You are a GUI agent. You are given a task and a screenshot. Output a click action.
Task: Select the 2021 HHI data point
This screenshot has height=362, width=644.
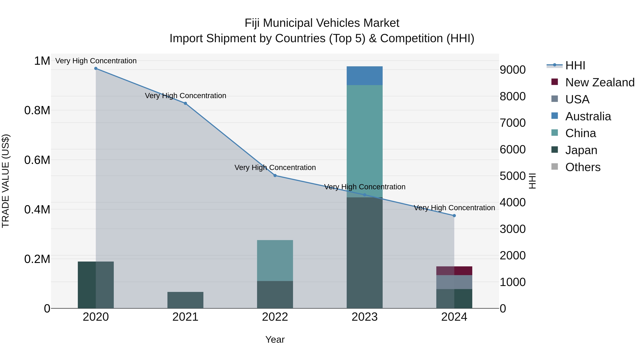[185, 104]
